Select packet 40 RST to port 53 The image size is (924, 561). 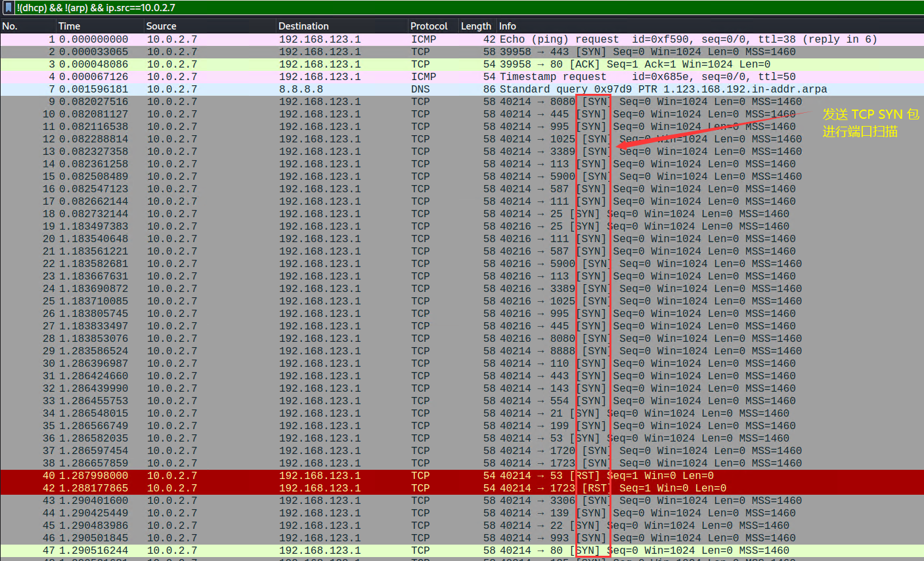[x=462, y=476]
